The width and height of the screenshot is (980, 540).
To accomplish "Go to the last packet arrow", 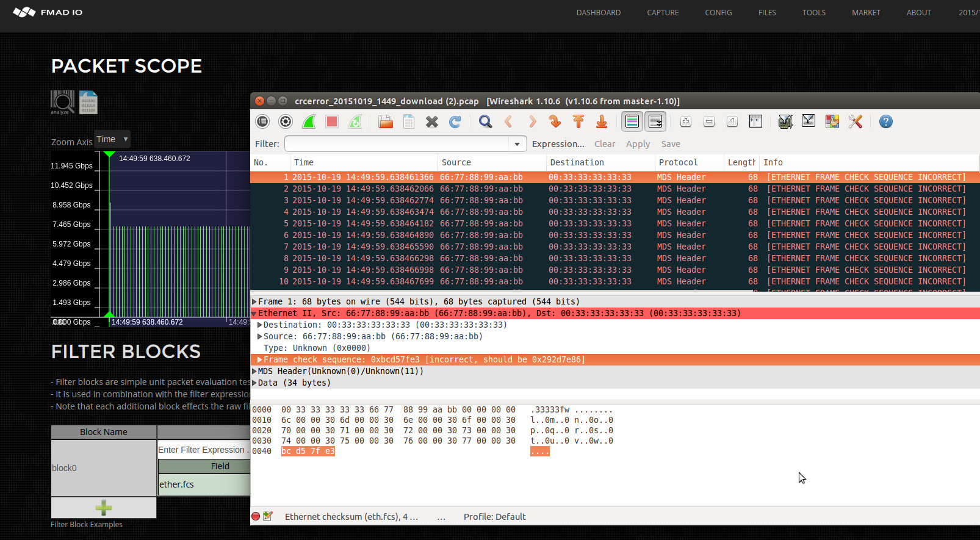I will 602,121.
